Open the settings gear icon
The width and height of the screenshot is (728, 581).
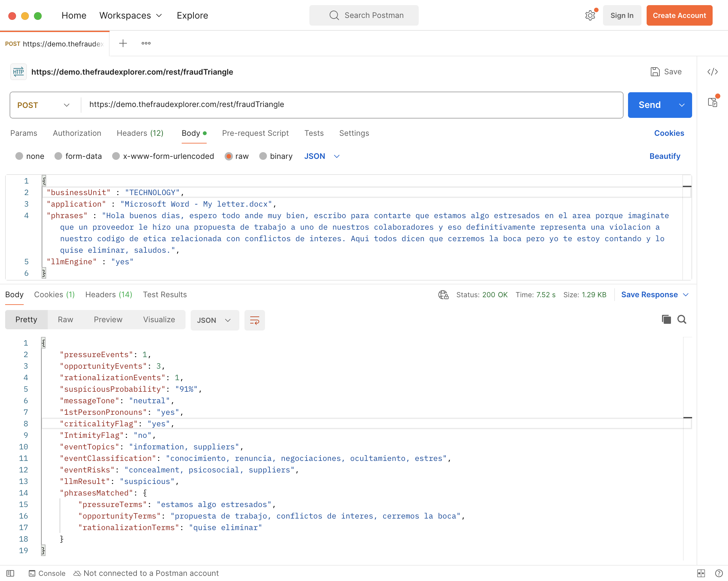(x=590, y=15)
